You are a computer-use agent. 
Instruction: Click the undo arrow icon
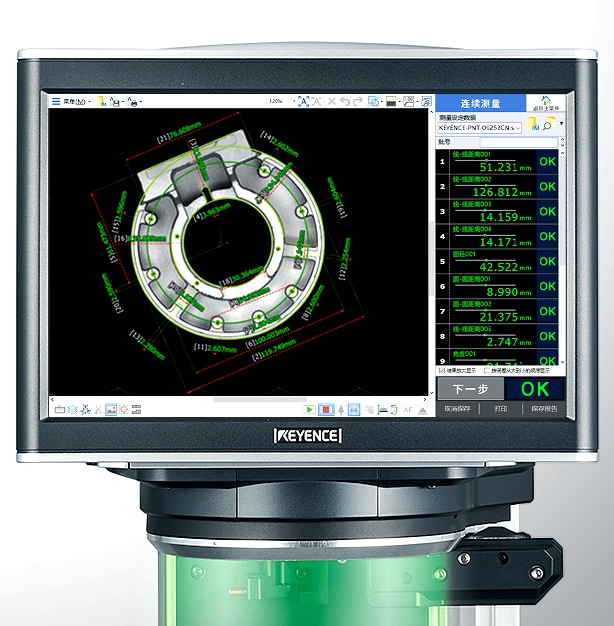pyautogui.click(x=345, y=102)
